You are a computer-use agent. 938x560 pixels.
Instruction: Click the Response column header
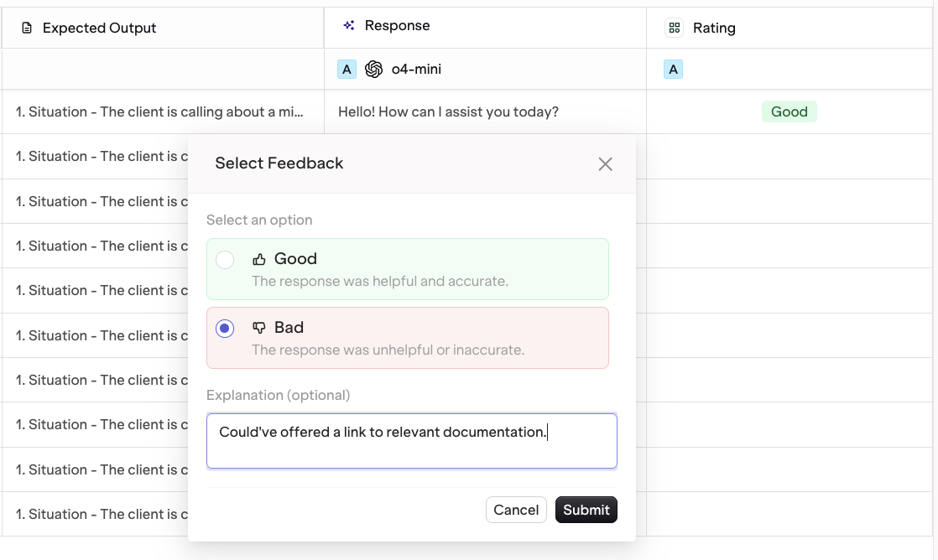click(x=397, y=26)
